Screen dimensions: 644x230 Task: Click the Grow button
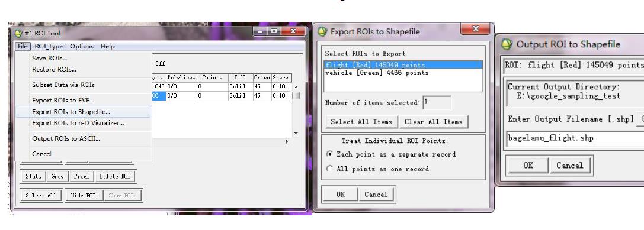click(57, 176)
